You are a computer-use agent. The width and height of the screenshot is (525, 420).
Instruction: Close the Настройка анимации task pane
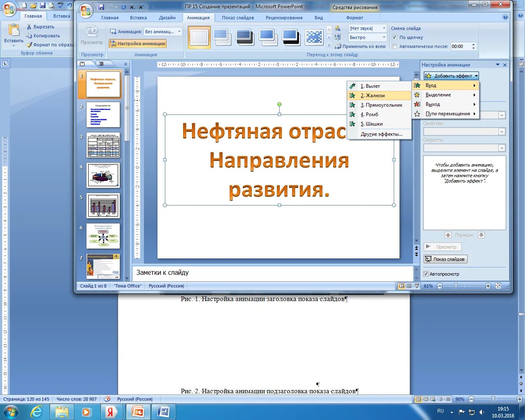click(x=505, y=65)
